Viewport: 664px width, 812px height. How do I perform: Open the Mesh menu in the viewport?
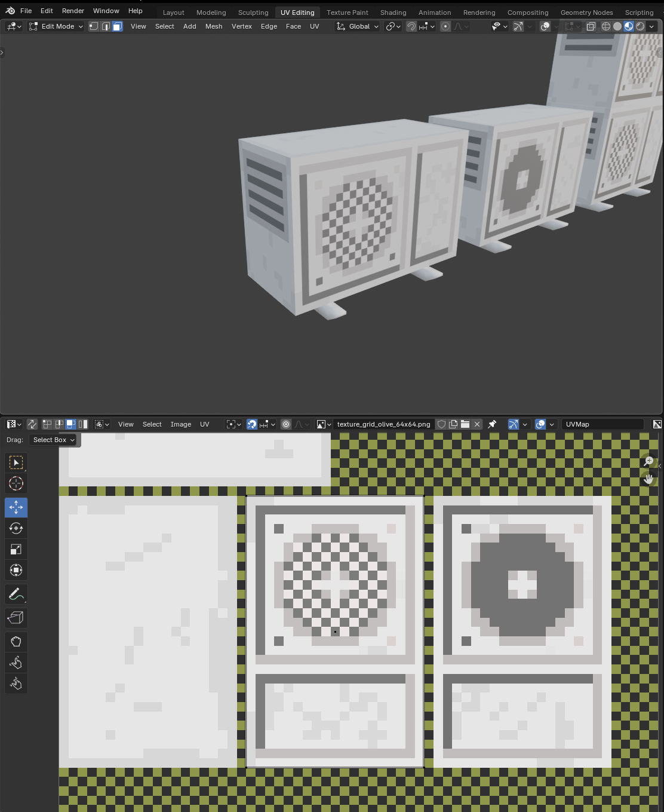214,26
